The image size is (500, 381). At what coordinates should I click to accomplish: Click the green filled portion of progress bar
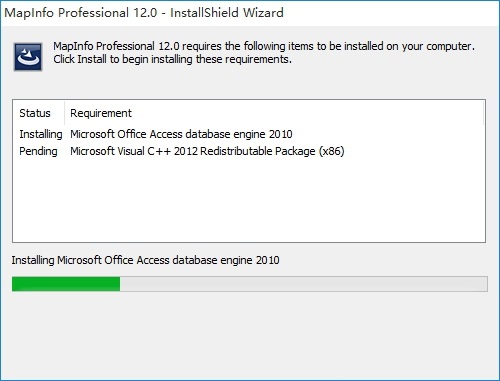66,284
